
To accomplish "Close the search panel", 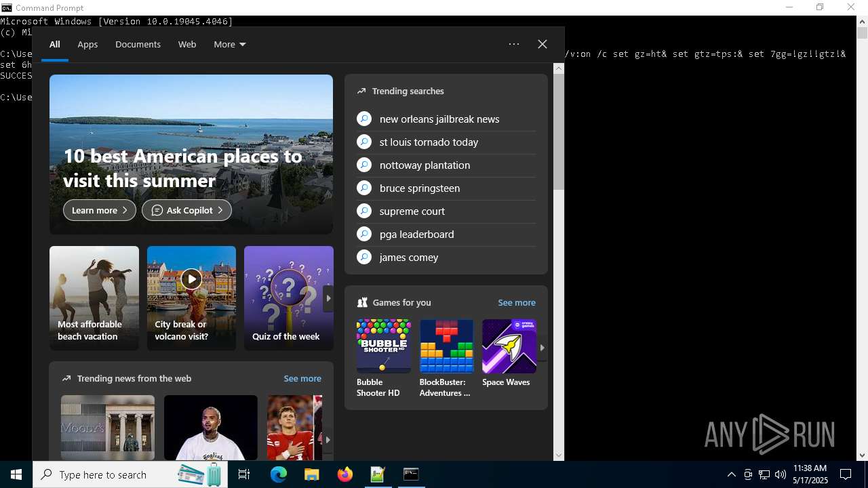I will point(542,44).
